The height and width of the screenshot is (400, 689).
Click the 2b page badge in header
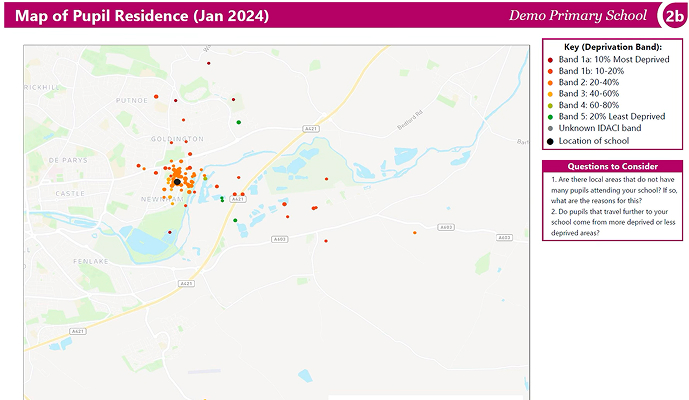[x=674, y=15]
